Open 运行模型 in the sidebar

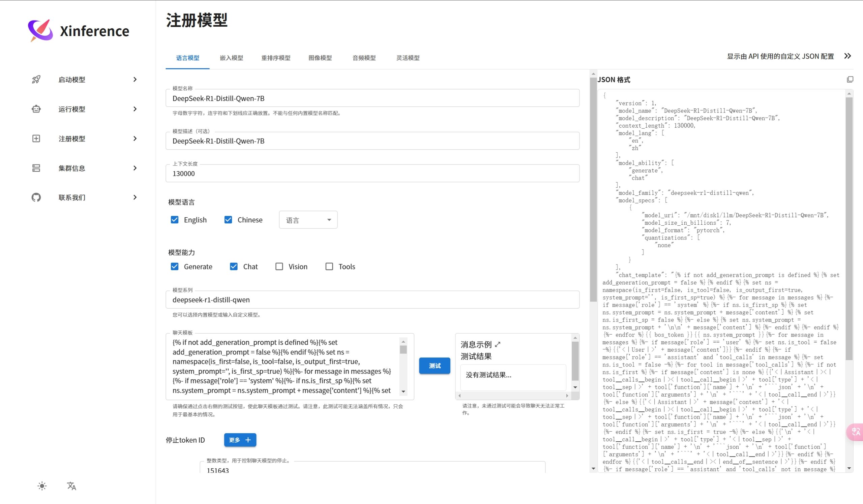(x=72, y=109)
